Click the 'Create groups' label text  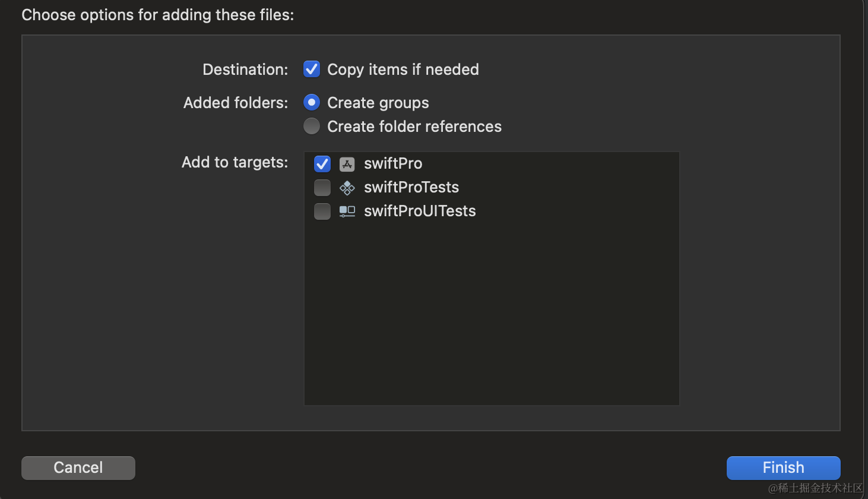pyautogui.click(x=378, y=103)
